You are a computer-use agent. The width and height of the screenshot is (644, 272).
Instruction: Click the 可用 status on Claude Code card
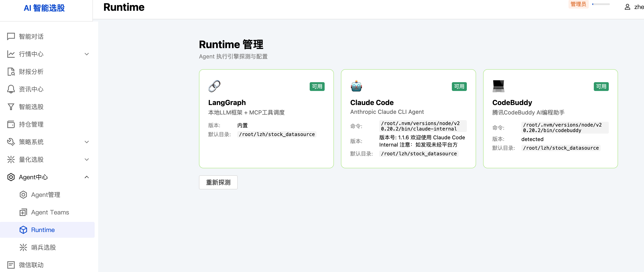(x=459, y=86)
